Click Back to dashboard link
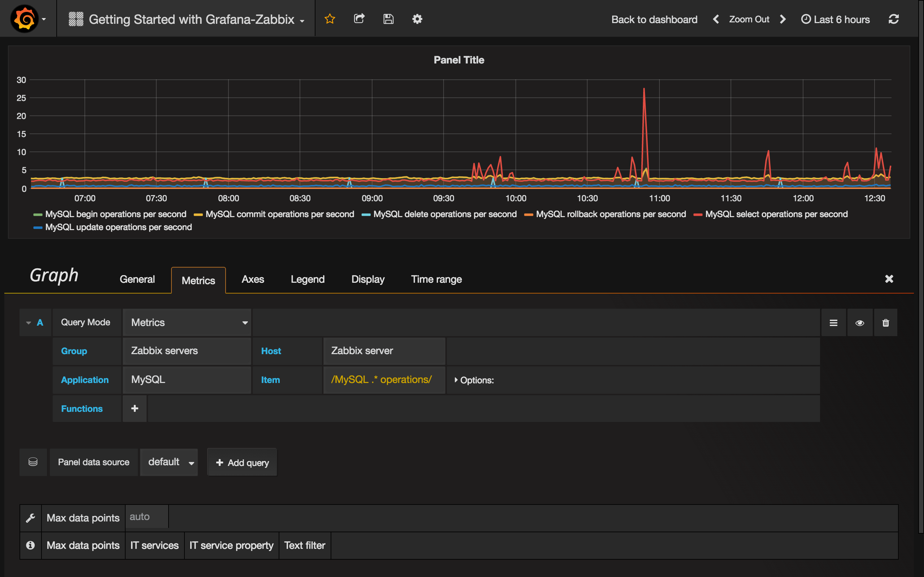The height and width of the screenshot is (577, 924). [x=654, y=19]
